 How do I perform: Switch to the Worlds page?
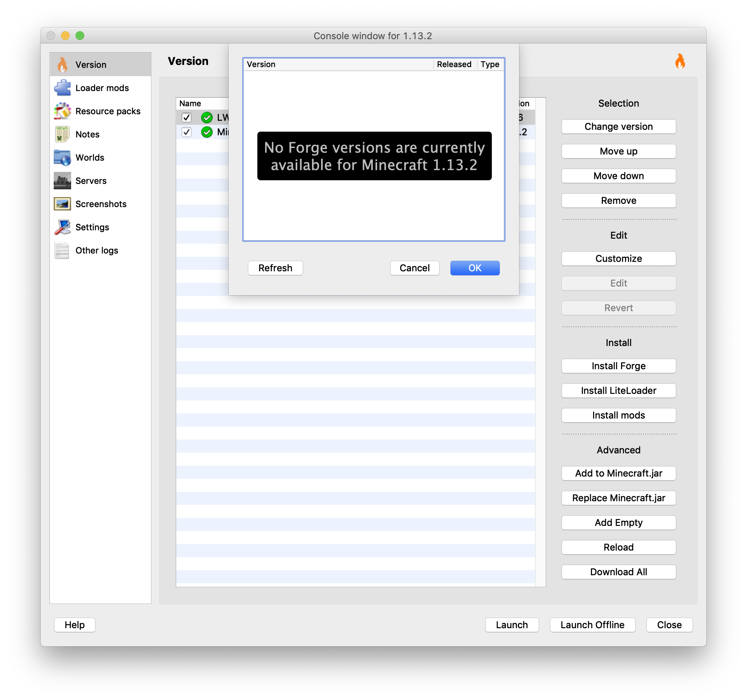90,158
